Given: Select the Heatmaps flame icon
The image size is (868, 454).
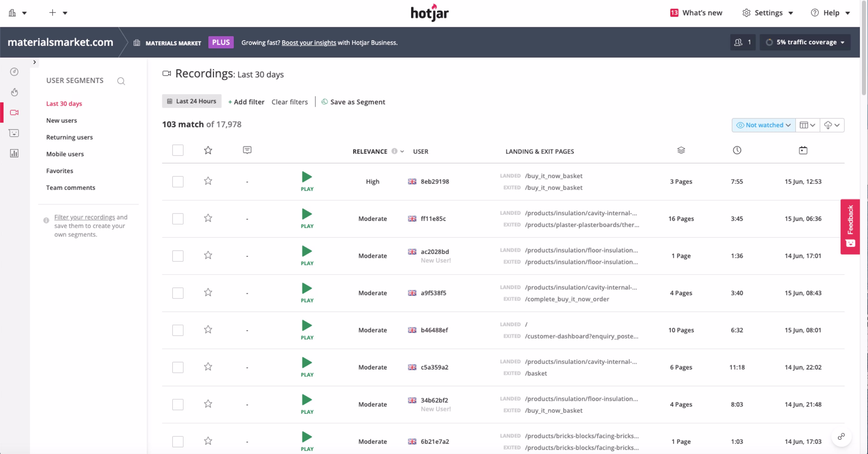Looking at the screenshot, I should pyautogui.click(x=14, y=92).
